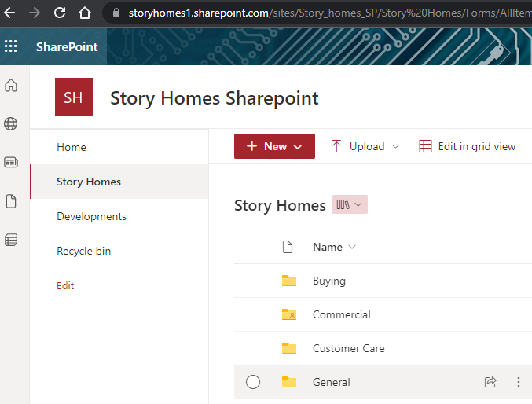Open the New dropdown button
This screenshot has width=532, height=404.
click(x=274, y=146)
